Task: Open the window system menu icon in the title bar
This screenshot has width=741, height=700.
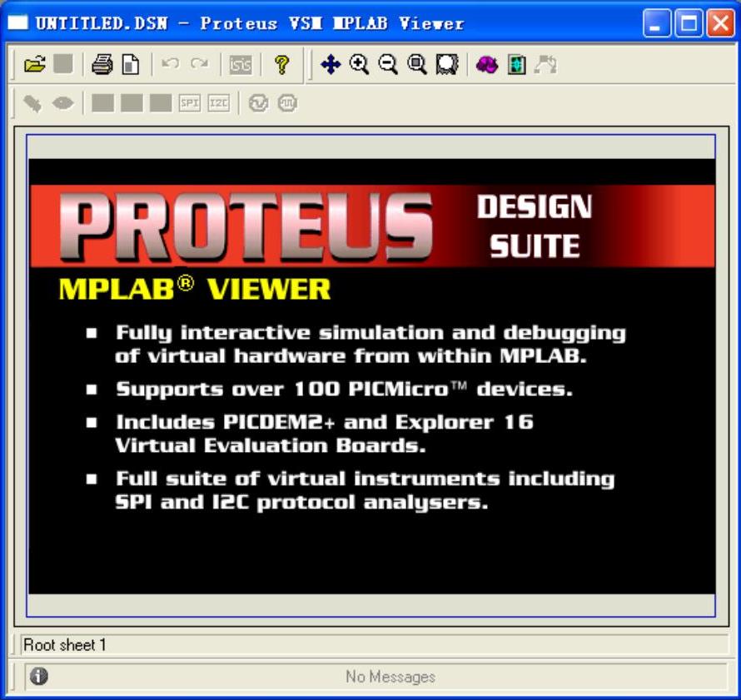Action: pyautogui.click(x=18, y=22)
